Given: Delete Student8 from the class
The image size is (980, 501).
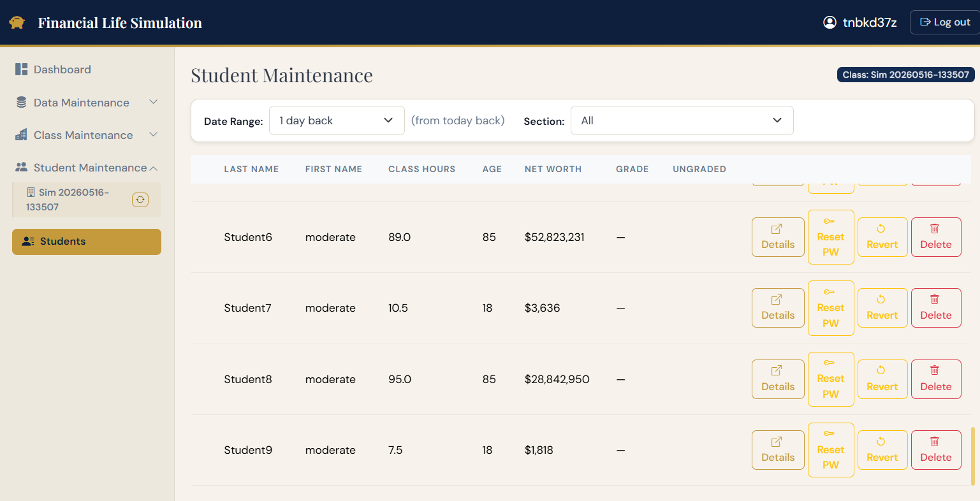Looking at the screenshot, I should point(936,379).
